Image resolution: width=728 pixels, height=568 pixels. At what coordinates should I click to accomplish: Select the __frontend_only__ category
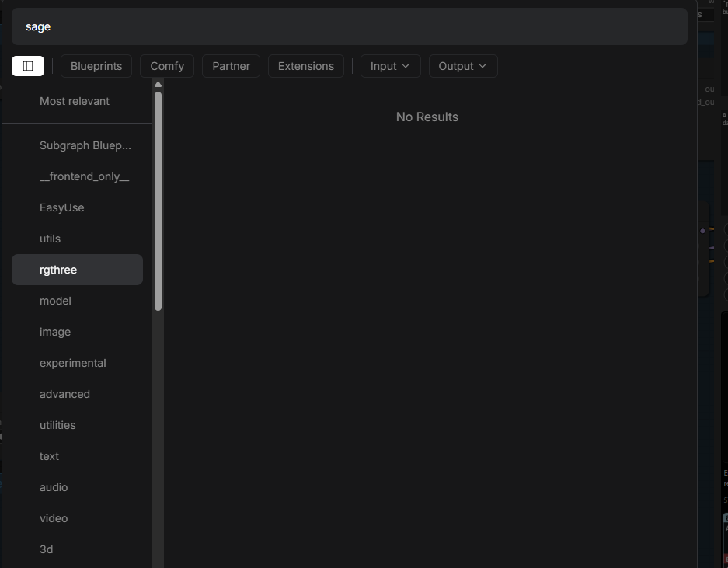pos(77,176)
